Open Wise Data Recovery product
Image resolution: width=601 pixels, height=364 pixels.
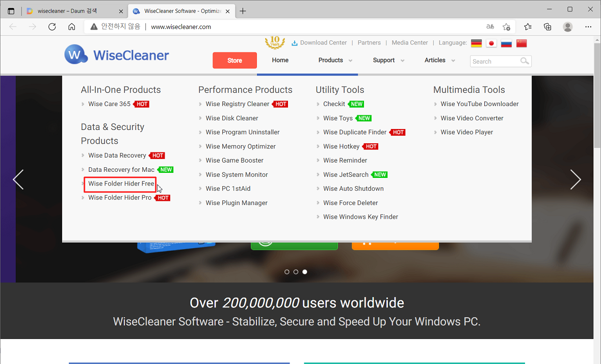(x=117, y=155)
